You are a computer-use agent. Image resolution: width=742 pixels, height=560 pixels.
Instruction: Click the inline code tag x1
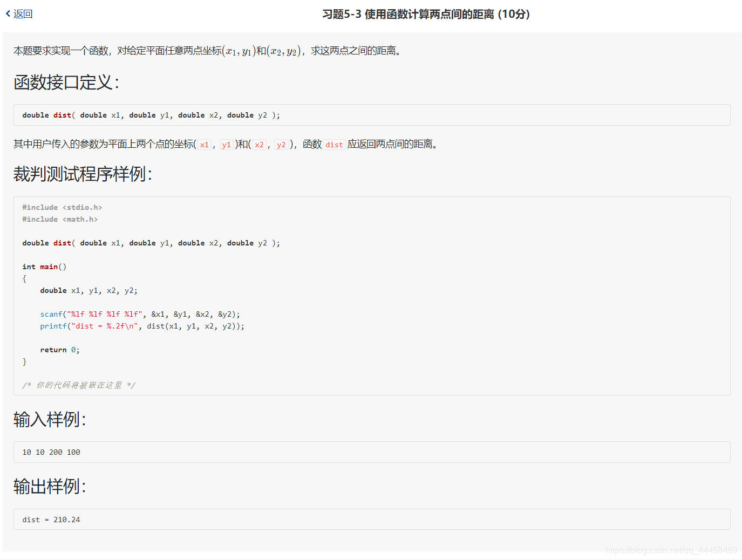point(205,145)
